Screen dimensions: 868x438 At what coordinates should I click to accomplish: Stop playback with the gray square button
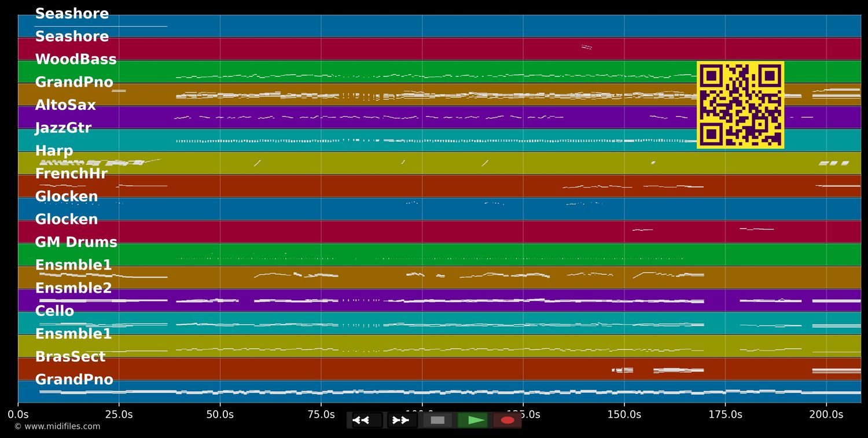click(x=437, y=420)
